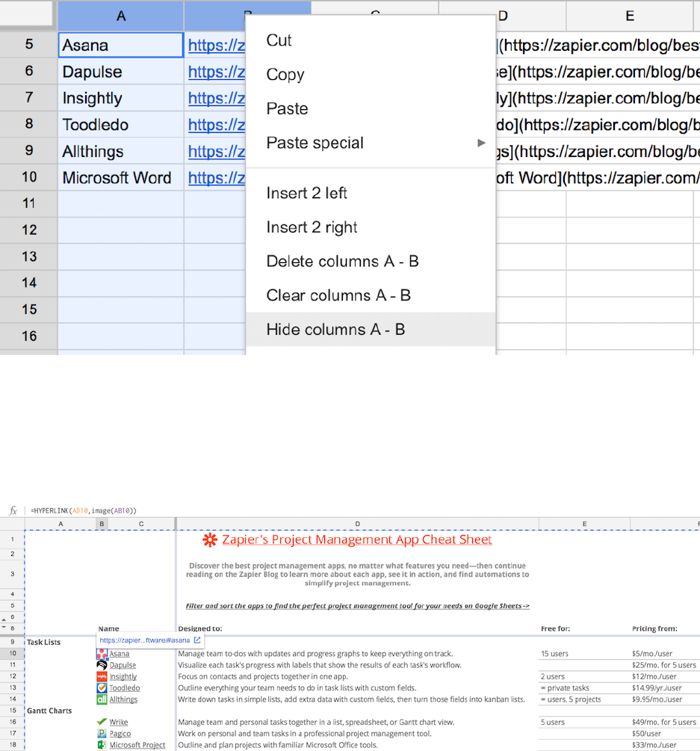The width and height of the screenshot is (700, 751).
Task: Click the Insightly app logo icon
Action: click(x=102, y=677)
